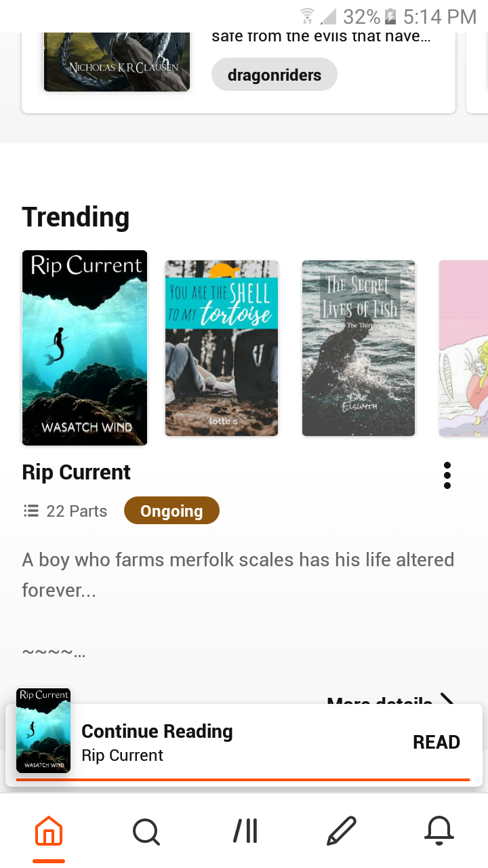This screenshot has height=868, width=488.
Task: Tap the Wi-Fi status icon
Action: [308, 16]
